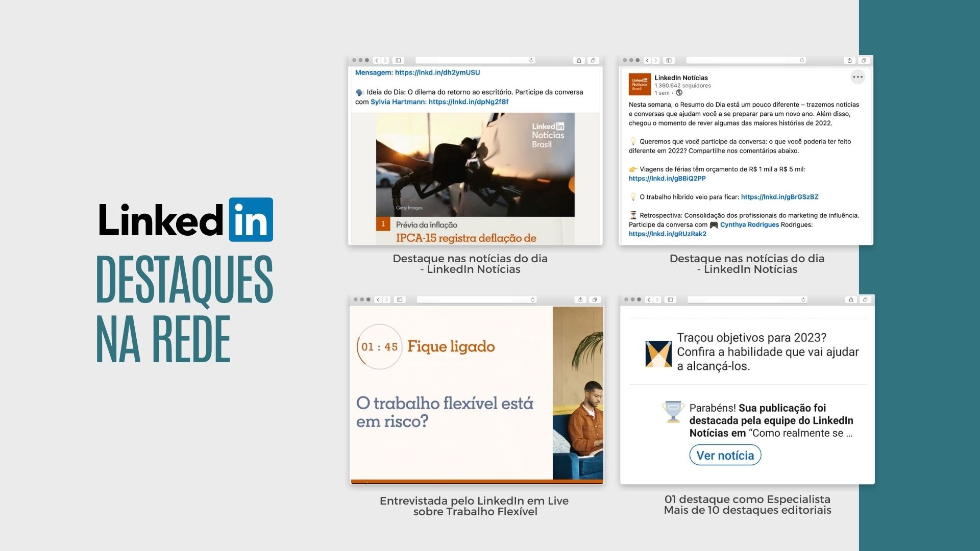Click reload icon in top-right browser address bar

point(802,60)
